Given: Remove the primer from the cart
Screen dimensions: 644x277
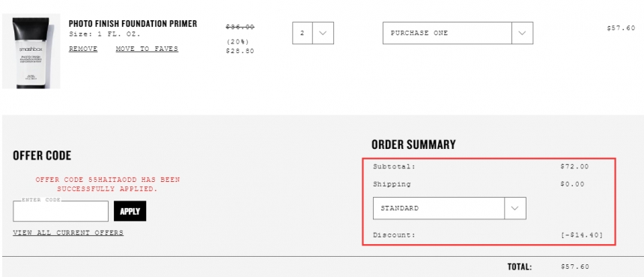Looking at the screenshot, I should (83, 49).
